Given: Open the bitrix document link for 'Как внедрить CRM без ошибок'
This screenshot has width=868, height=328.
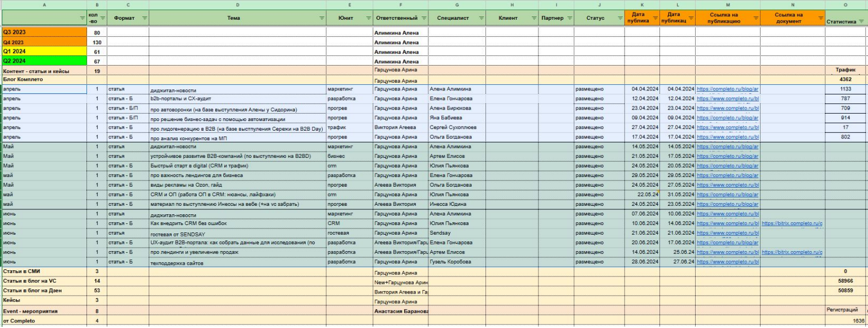Looking at the screenshot, I should pos(792,224).
